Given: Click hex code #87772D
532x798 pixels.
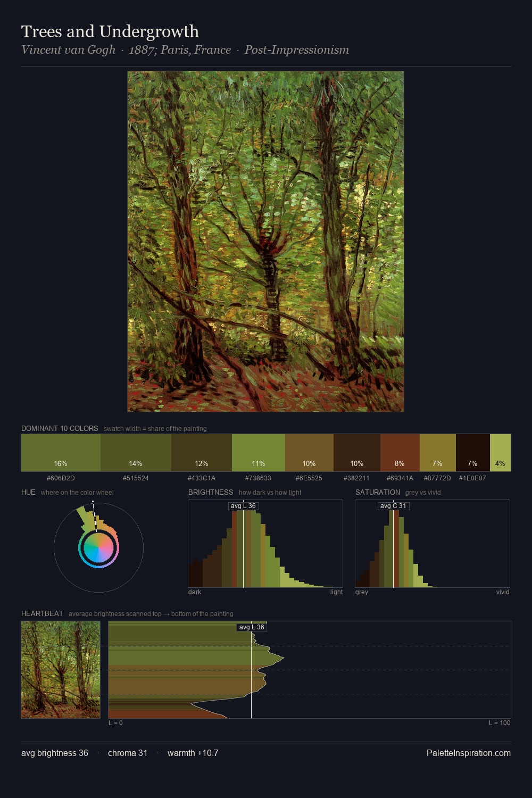Looking at the screenshot, I should (437, 478).
